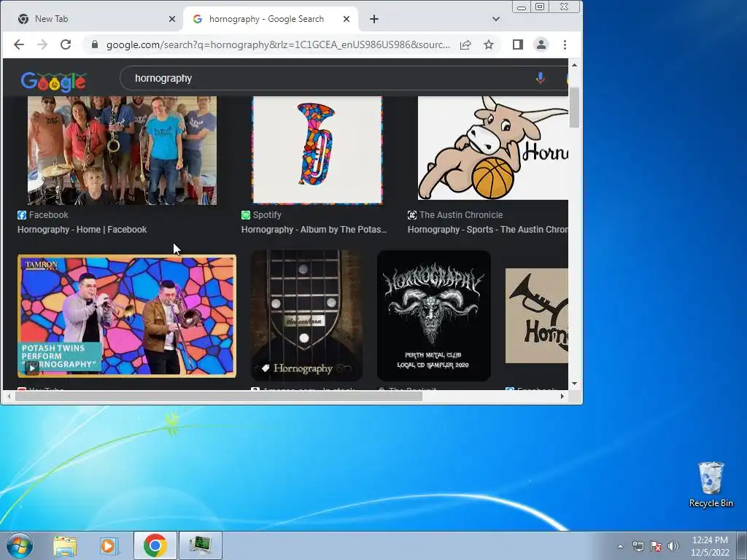Click the vertical scrollbar up arrow

pyautogui.click(x=575, y=65)
